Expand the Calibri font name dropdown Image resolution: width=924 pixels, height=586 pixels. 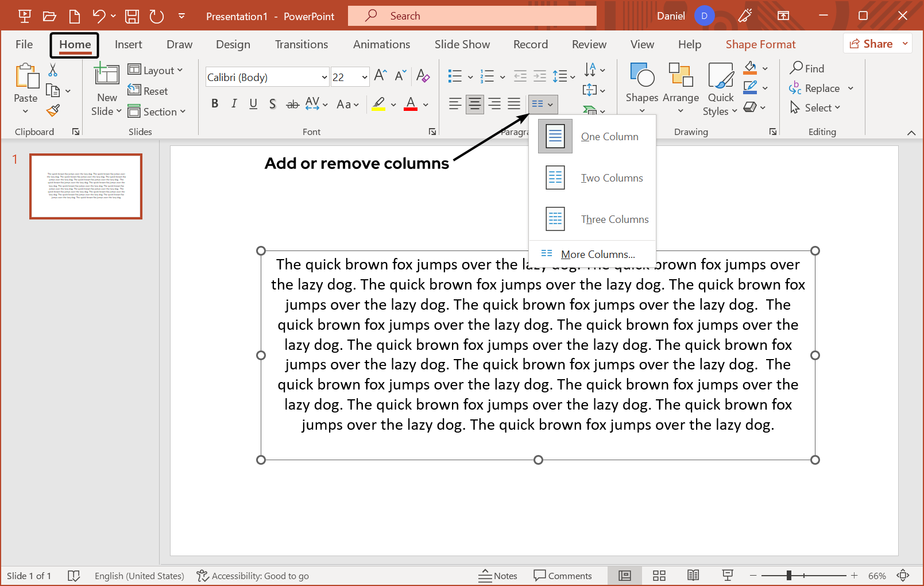pyautogui.click(x=324, y=77)
